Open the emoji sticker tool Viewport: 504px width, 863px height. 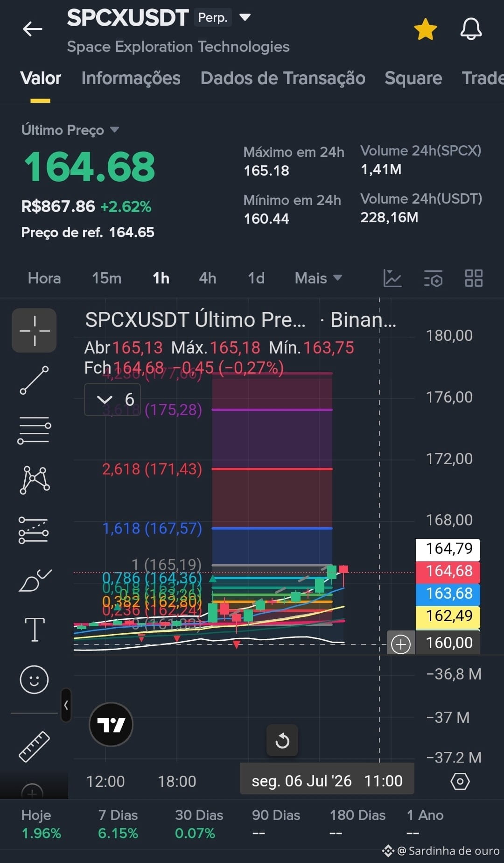pos(34,679)
